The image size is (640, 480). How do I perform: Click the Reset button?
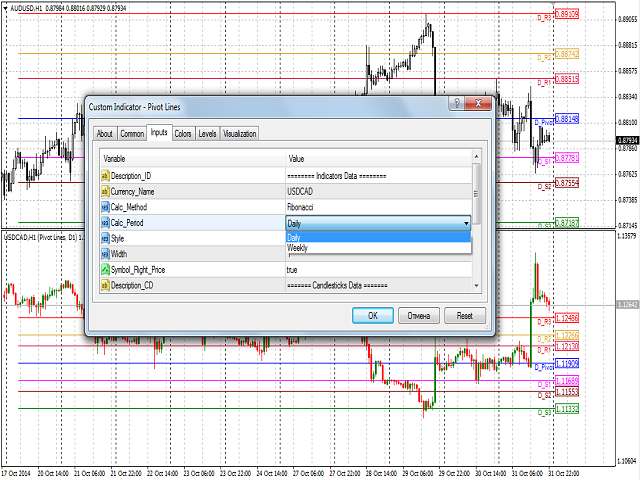pyautogui.click(x=465, y=316)
